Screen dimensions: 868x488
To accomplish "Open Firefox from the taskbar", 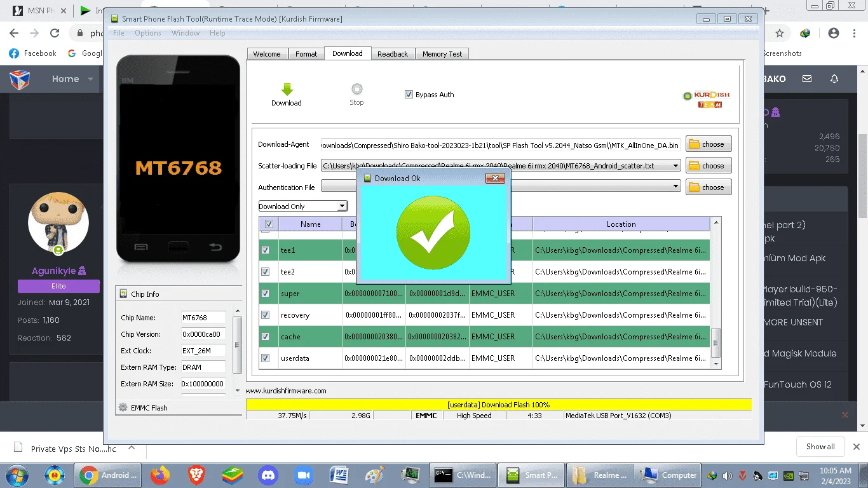I will tap(161, 475).
